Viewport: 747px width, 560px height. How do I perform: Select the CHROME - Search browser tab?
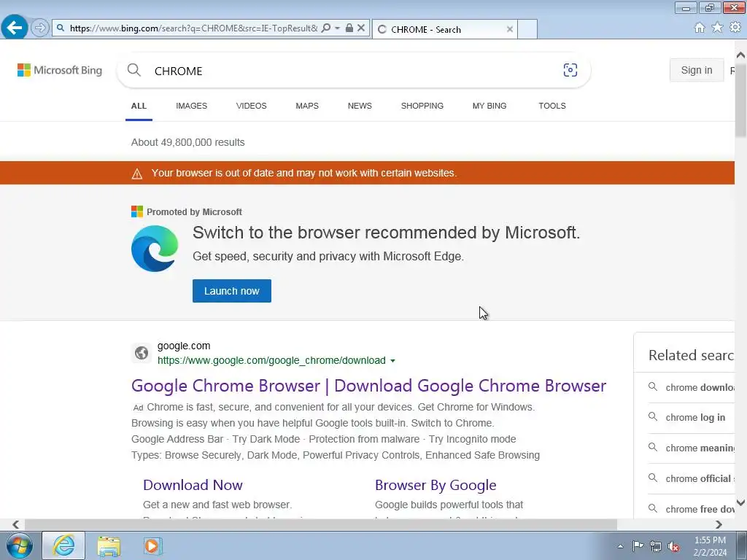pos(444,29)
